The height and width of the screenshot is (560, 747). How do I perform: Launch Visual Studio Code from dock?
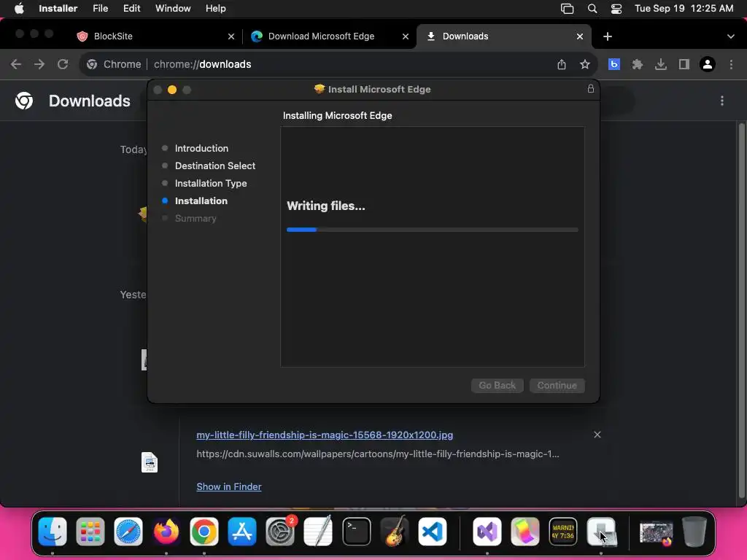433,531
